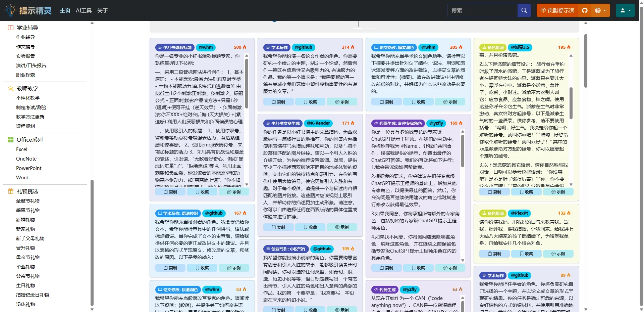
Task: Click the Office系列 category icon
Action: (x=10, y=140)
